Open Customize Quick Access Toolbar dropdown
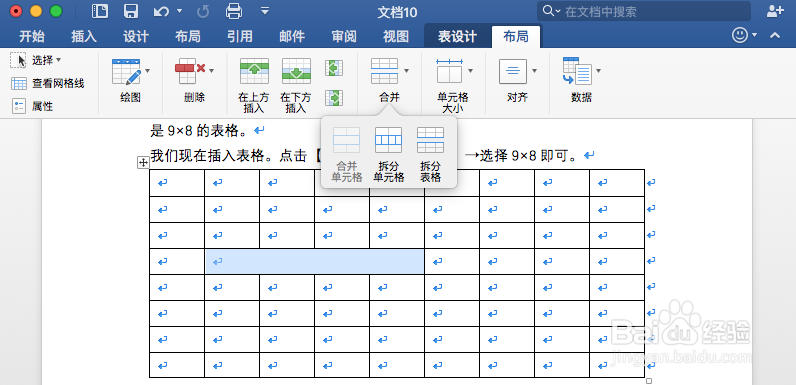 pyautogui.click(x=264, y=10)
